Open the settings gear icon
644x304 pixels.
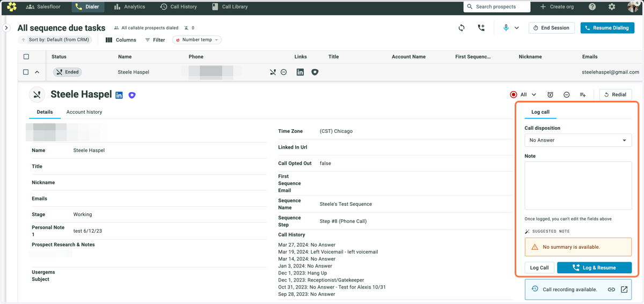(612, 7)
